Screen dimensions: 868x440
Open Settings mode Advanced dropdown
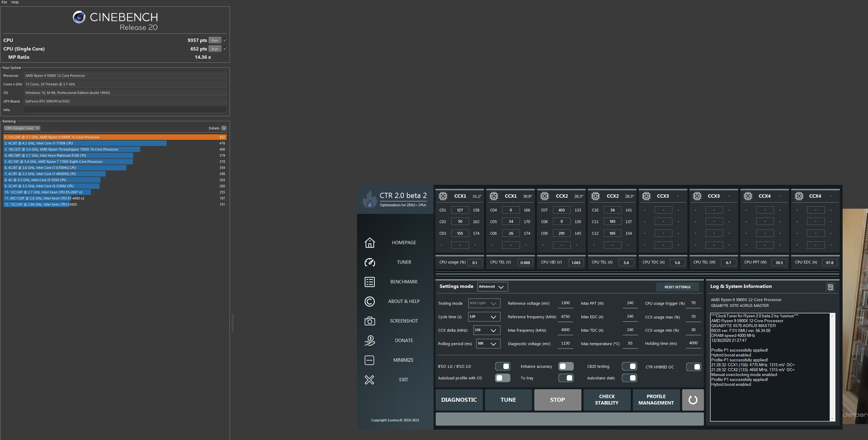coord(492,287)
